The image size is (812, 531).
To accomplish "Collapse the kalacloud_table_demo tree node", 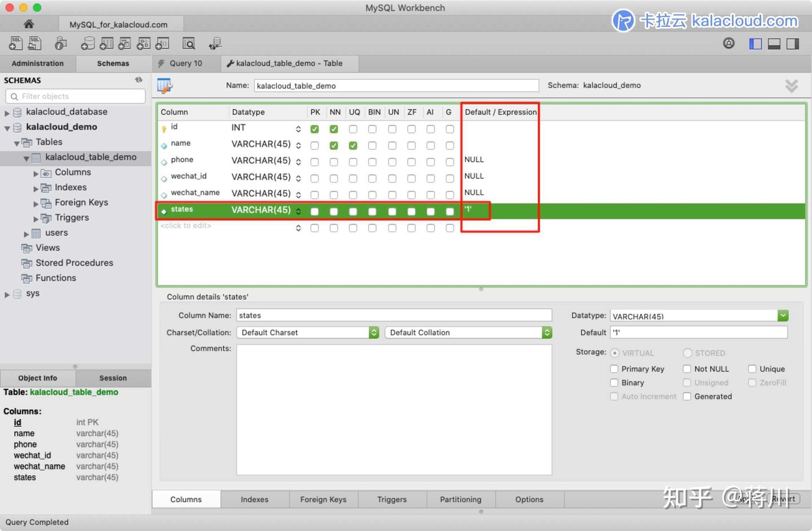I will [x=26, y=158].
